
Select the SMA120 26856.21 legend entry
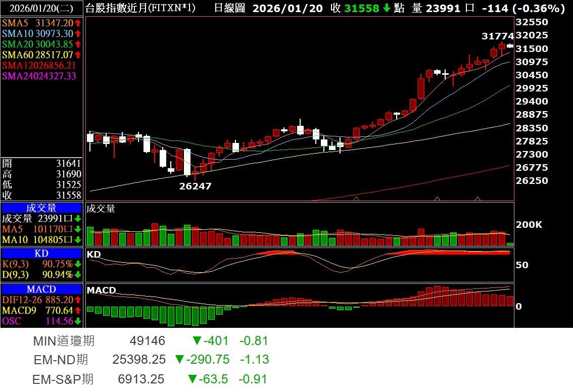click(39, 65)
